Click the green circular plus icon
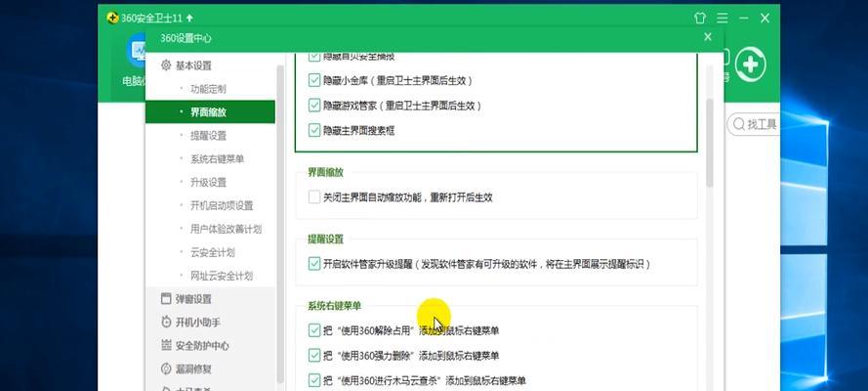 751,65
